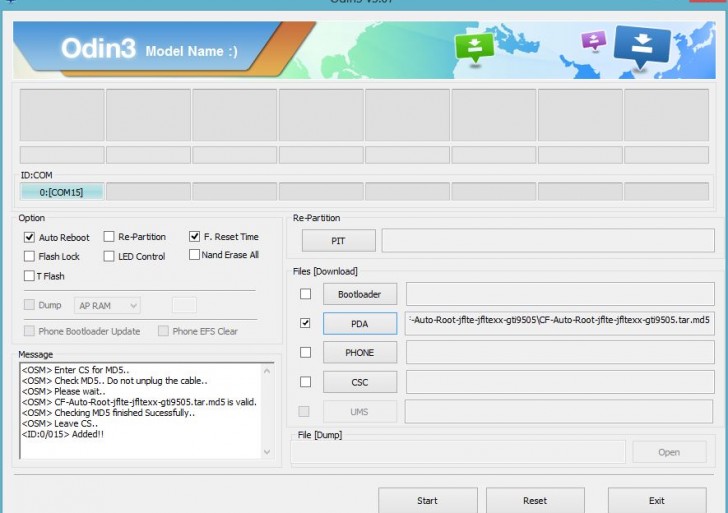This screenshot has width=728, height=513.
Task: Enable the T Flash option
Action: (x=30, y=276)
